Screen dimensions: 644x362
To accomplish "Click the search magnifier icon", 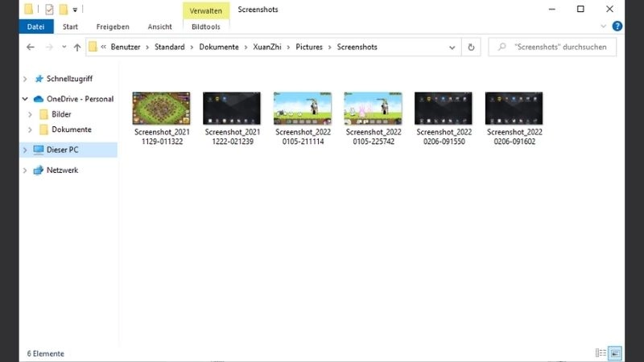I will tap(502, 47).
